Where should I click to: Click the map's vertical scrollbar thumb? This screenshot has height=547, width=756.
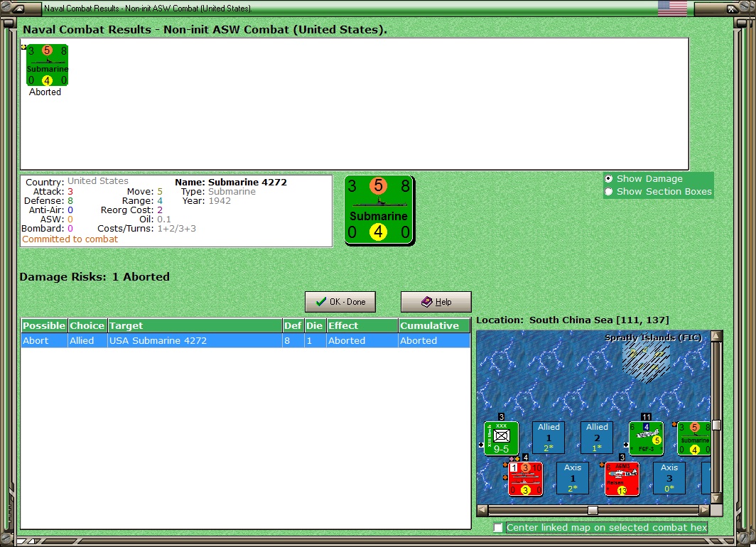[x=716, y=425]
